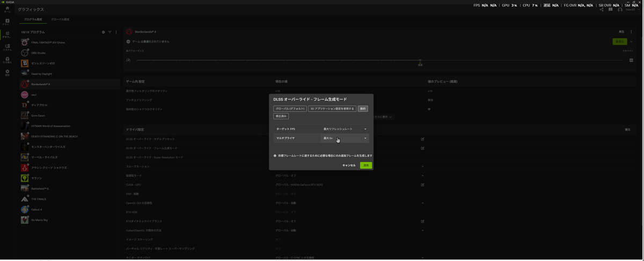Switch to the プログラム設定 tab

point(32,19)
